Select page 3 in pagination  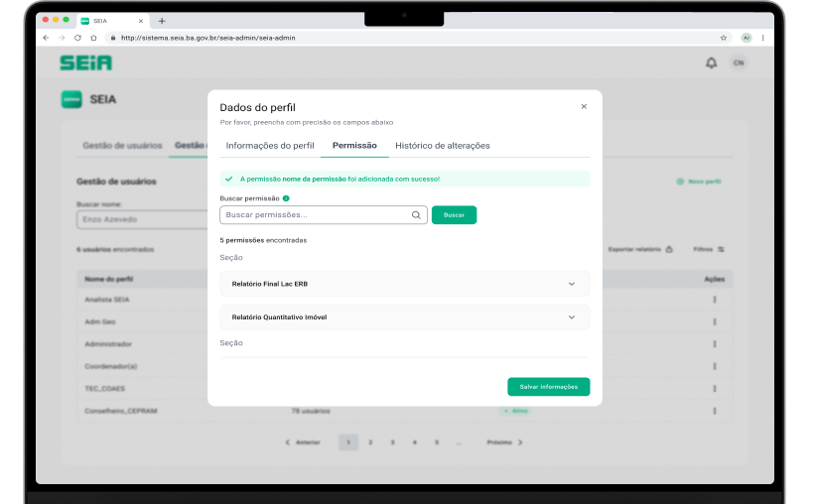[x=392, y=441]
